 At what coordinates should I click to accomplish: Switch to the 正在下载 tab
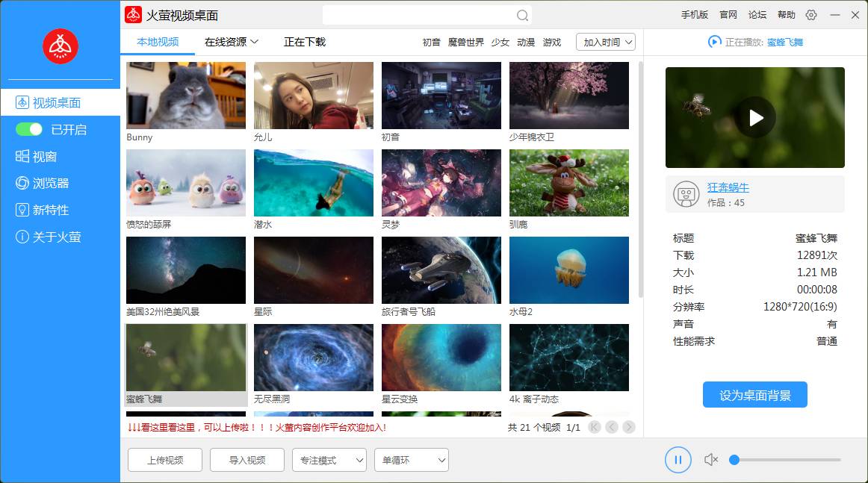tap(305, 43)
